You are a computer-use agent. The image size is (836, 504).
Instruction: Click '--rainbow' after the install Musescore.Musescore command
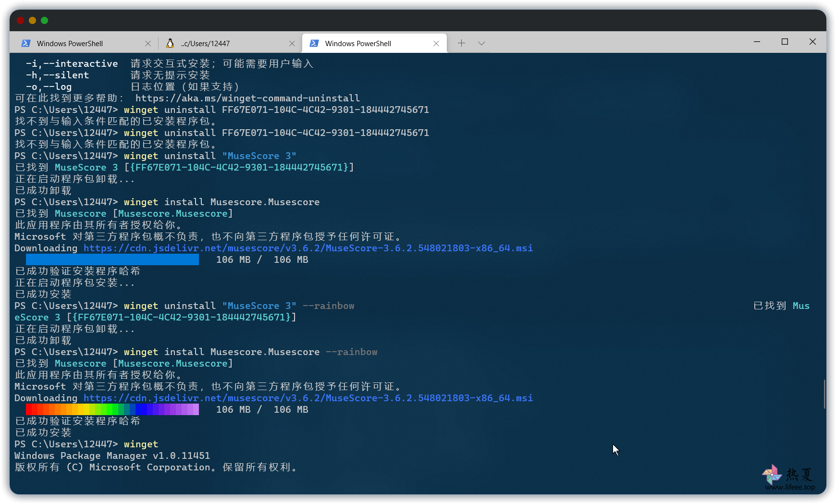tap(352, 352)
